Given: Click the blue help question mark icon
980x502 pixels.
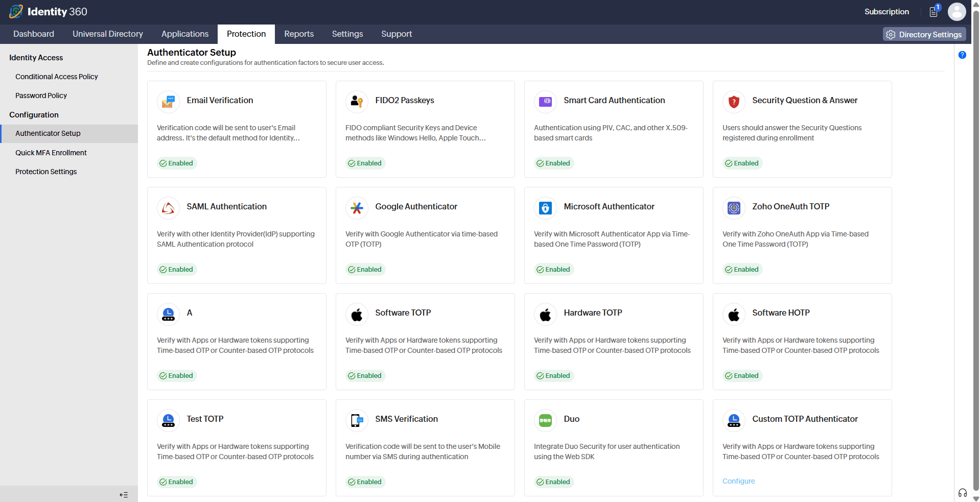Looking at the screenshot, I should coord(962,55).
